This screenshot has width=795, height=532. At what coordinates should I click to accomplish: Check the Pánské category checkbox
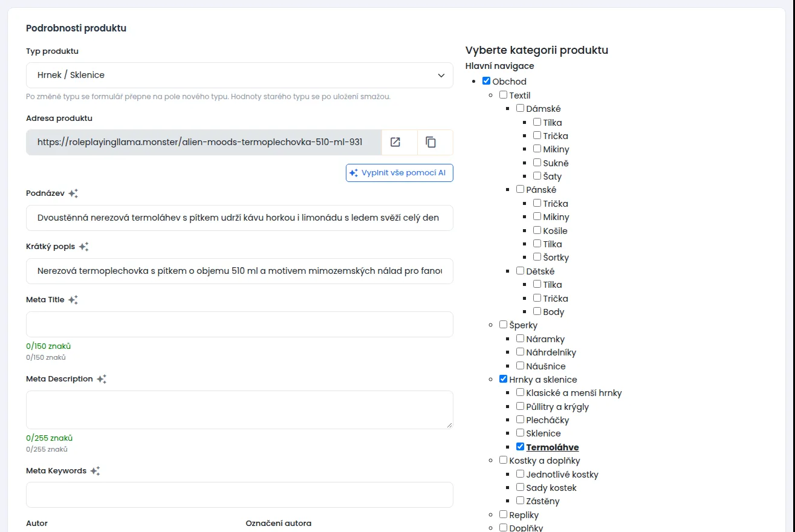(x=520, y=189)
